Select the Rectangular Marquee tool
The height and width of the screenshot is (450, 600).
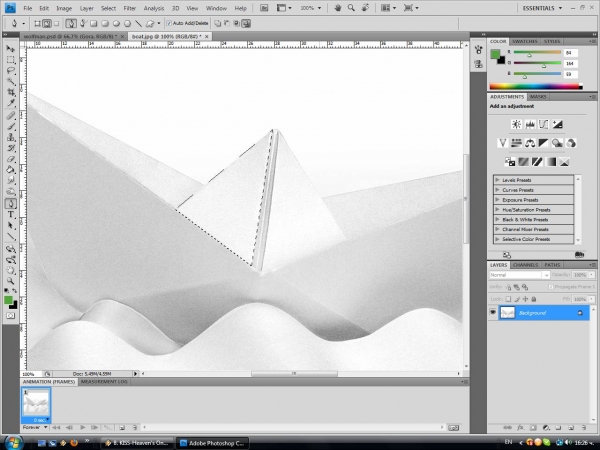coord(10,60)
